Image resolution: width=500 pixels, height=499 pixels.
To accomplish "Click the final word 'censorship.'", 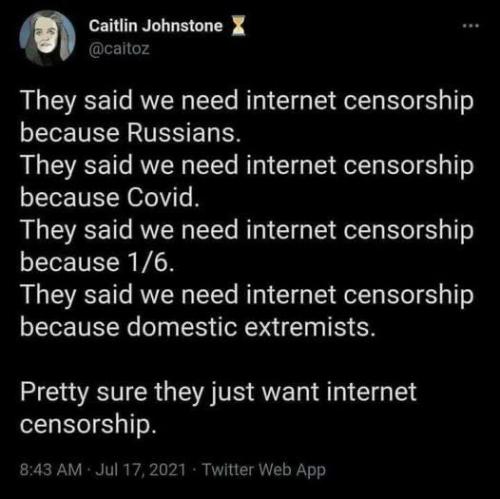I will [x=88, y=425].
